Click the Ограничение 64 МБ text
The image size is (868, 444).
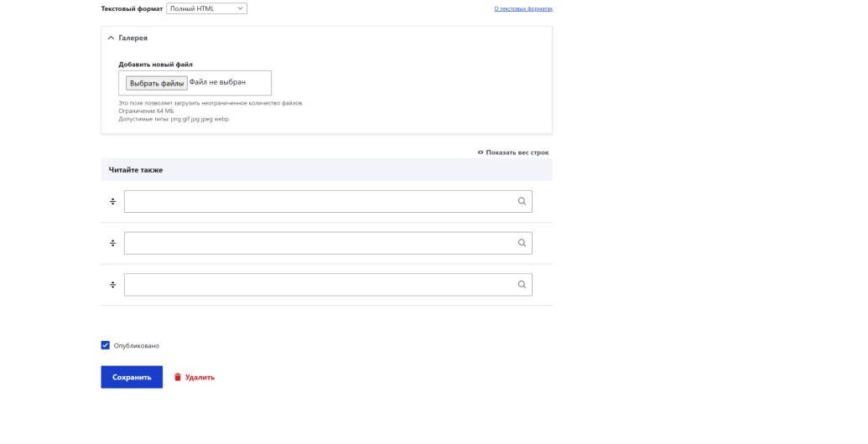pos(146,111)
